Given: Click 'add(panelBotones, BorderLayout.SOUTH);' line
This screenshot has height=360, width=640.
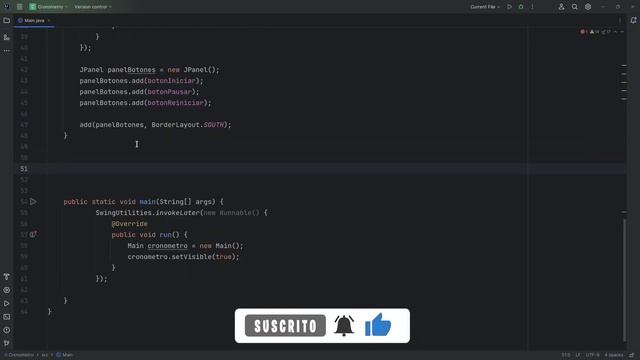Looking at the screenshot, I should coord(155,125).
